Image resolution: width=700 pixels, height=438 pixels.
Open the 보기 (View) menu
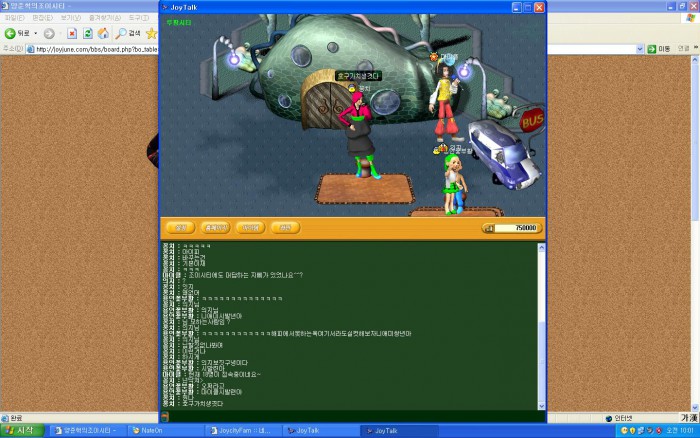coord(70,18)
